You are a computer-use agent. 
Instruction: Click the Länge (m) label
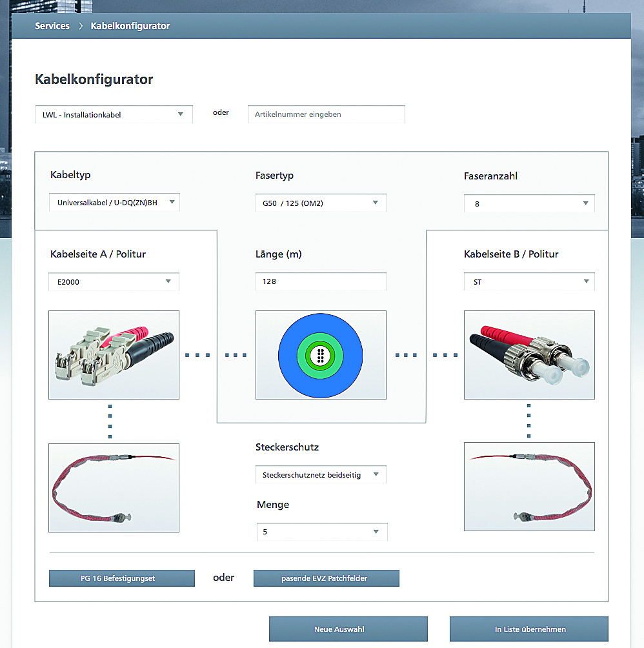pos(278,254)
